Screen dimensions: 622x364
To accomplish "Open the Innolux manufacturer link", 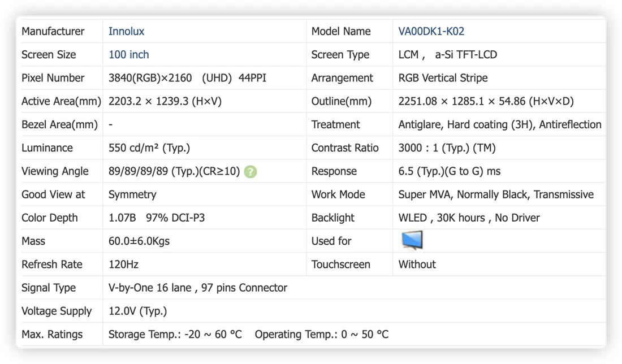I will coord(126,31).
